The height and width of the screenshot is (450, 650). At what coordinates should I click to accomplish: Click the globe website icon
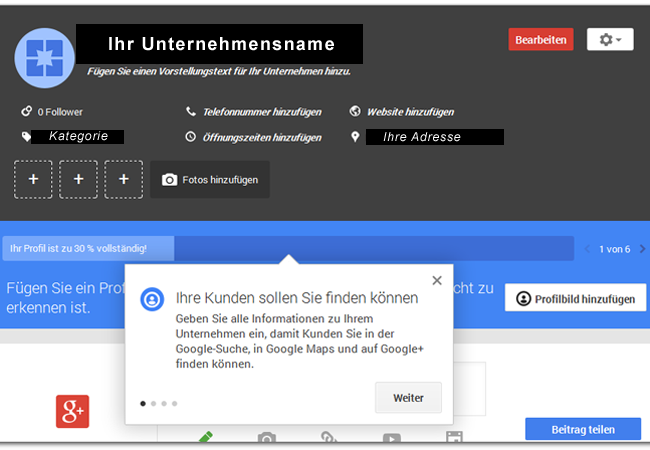[x=355, y=111]
